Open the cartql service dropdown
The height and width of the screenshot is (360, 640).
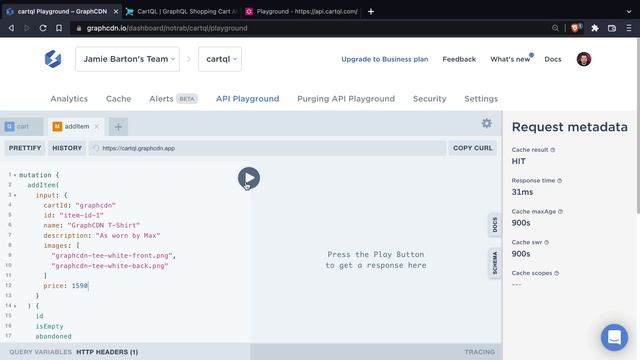coord(220,59)
